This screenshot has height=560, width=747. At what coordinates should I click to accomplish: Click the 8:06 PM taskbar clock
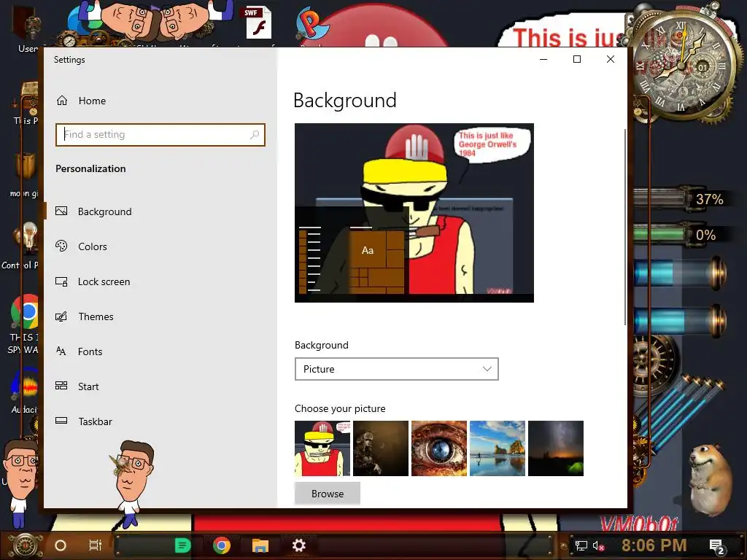[x=654, y=545]
